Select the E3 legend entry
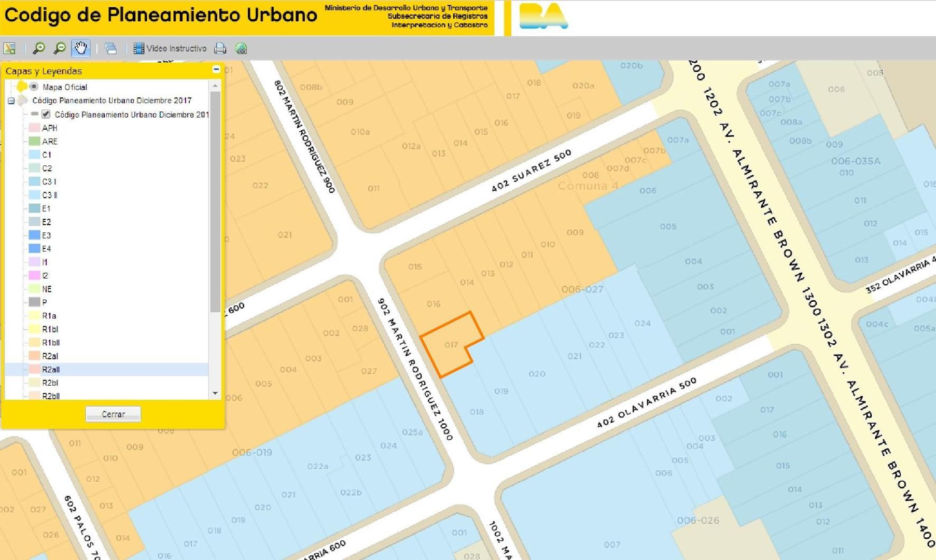 click(47, 235)
